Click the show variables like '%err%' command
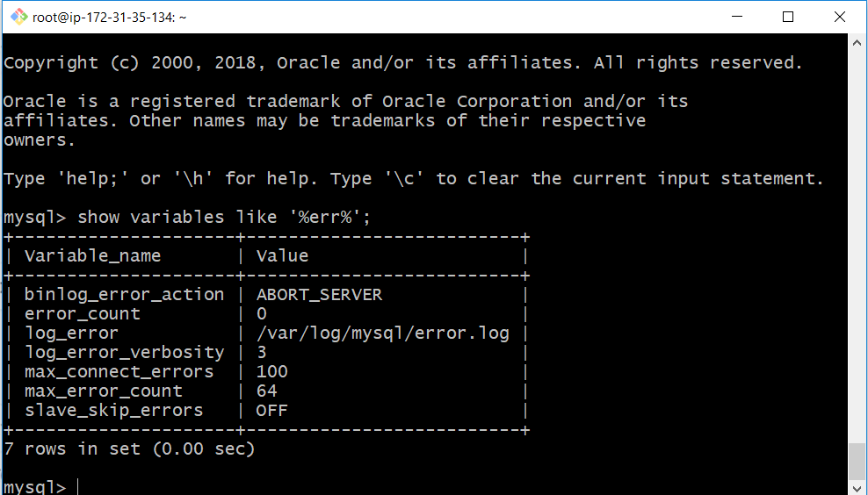The height and width of the screenshot is (495, 868). pos(224,217)
